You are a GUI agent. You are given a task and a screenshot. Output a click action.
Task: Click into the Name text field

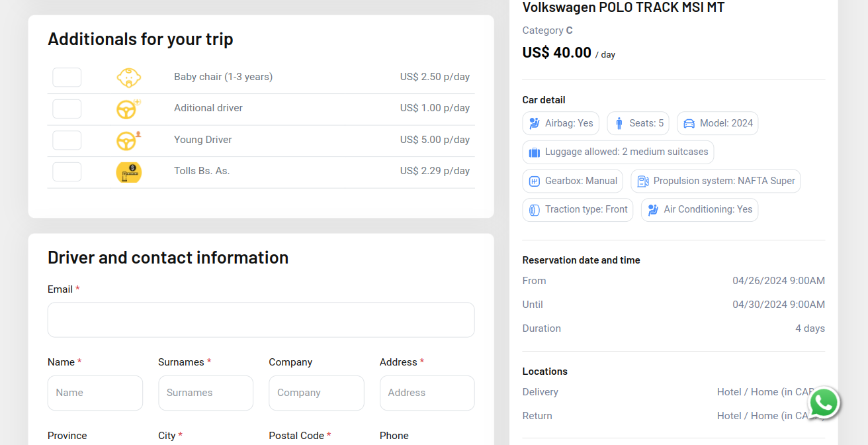(x=95, y=393)
